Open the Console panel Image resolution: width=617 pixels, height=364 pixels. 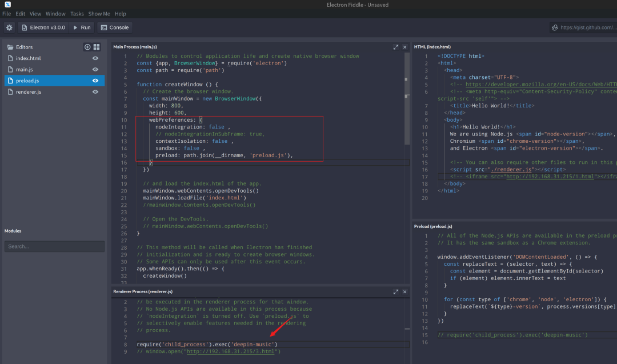(115, 27)
